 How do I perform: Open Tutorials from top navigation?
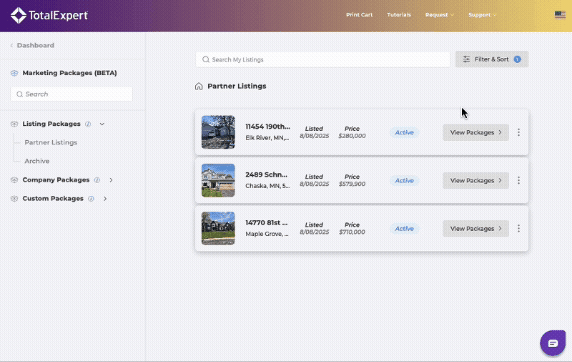pyautogui.click(x=399, y=15)
